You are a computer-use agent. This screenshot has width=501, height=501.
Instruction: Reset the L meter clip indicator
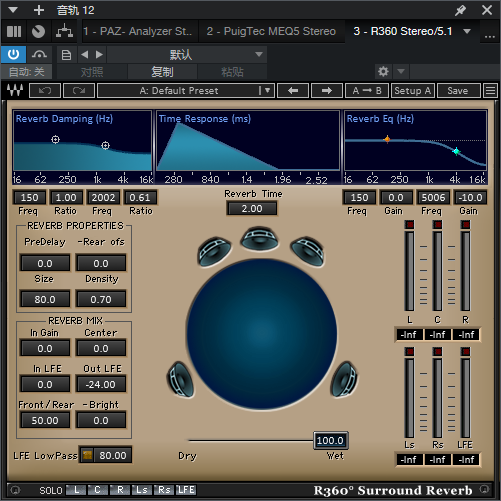[x=409, y=224]
